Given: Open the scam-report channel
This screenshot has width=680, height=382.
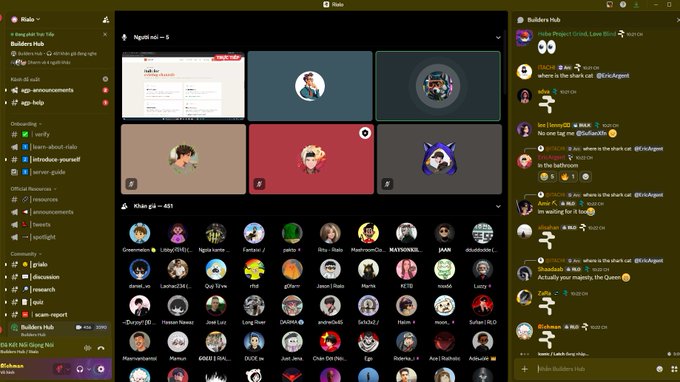Looking at the screenshot, I should point(50,315).
